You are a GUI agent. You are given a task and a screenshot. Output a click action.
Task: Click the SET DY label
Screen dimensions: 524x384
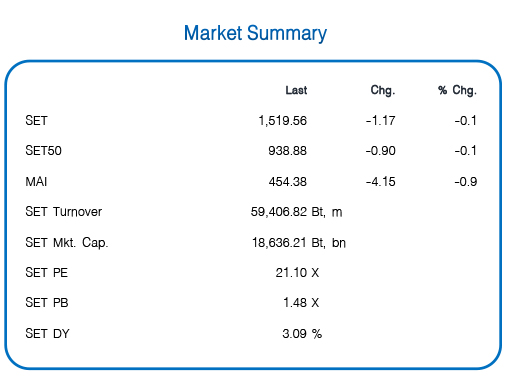pos(47,334)
